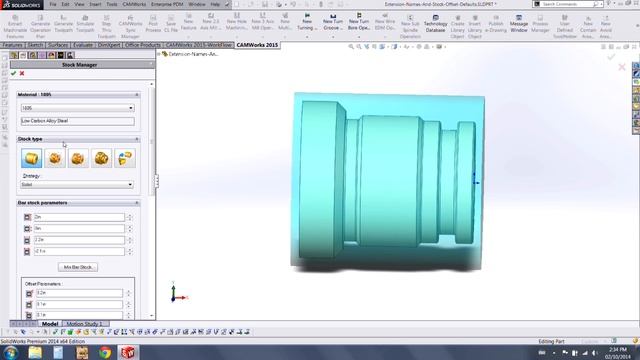Viewport: 640px width, 360px height.
Task: Open the Process Manager
Action: 540,24
